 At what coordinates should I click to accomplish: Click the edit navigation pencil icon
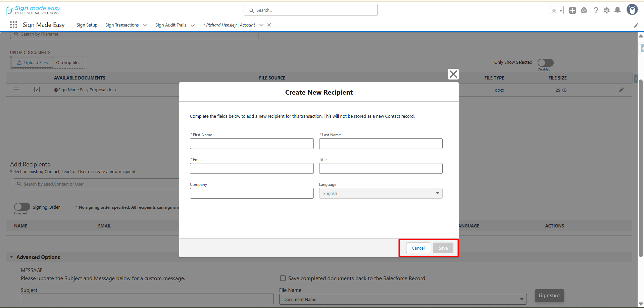(x=636, y=25)
